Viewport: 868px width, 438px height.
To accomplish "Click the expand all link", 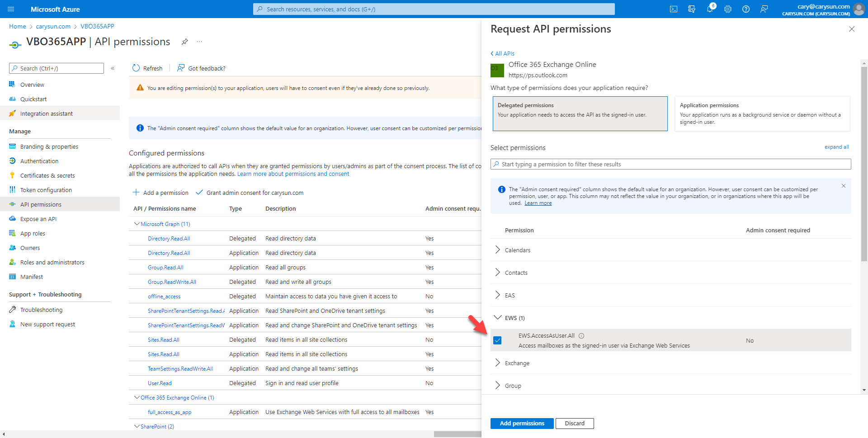I will coord(836,147).
